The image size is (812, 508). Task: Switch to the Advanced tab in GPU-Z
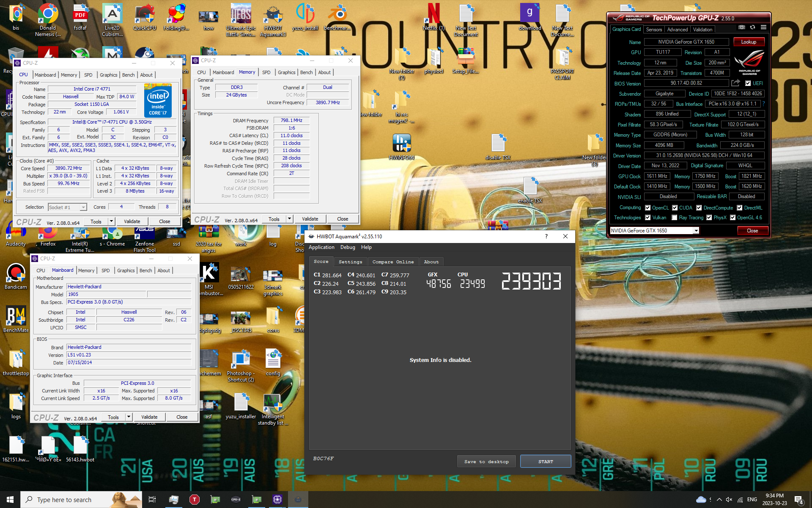tap(678, 30)
